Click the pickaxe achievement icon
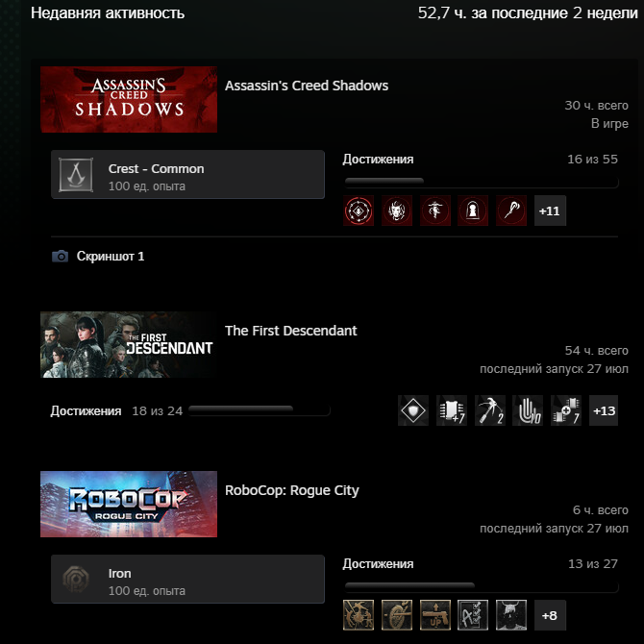644x644 pixels. click(489, 410)
